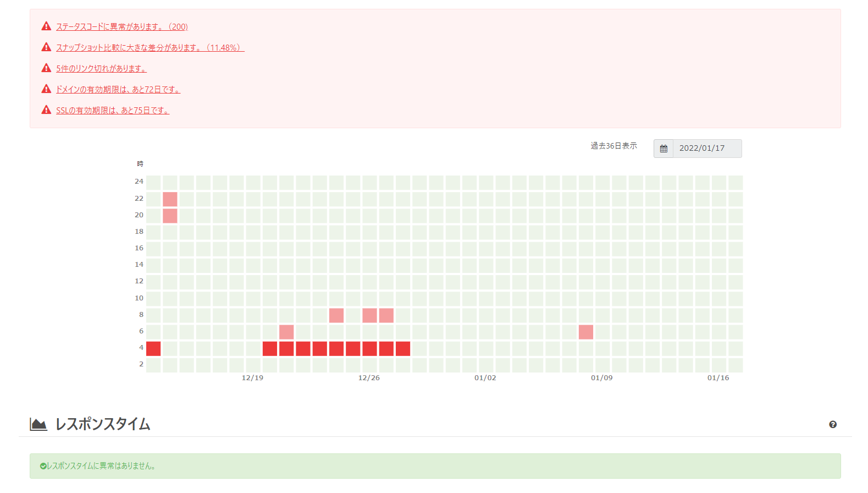Image resolution: width=868 pixels, height=493 pixels.
Task: Open the status code anomaly (200) link
Action: pos(122,27)
